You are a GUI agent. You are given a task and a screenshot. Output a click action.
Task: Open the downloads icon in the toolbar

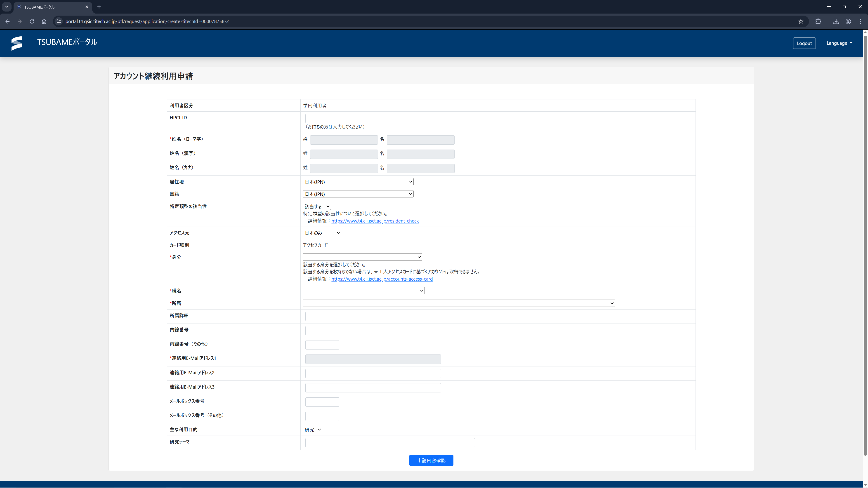coord(836,21)
